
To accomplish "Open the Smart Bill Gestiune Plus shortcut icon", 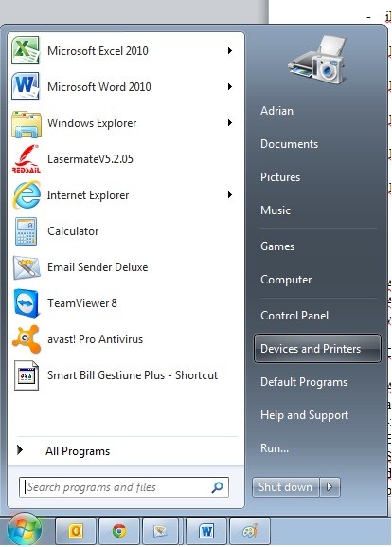I will pyautogui.click(x=27, y=375).
